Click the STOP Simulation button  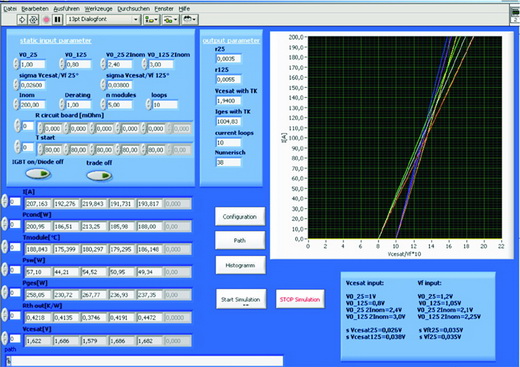[x=300, y=299]
